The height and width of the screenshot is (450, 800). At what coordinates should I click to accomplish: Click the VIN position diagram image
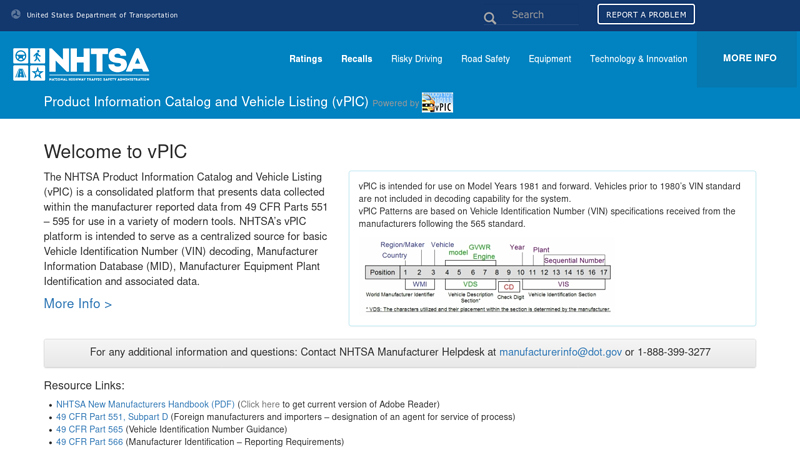[x=487, y=276]
